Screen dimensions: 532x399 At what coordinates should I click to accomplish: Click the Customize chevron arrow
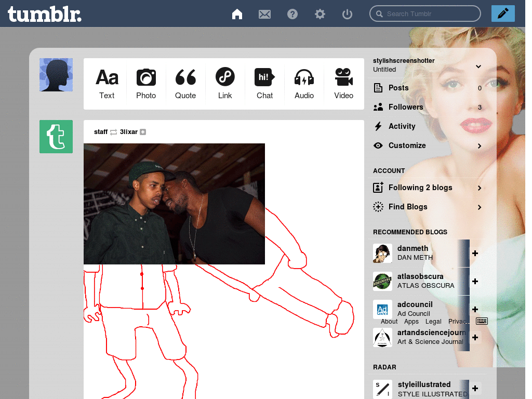point(480,146)
